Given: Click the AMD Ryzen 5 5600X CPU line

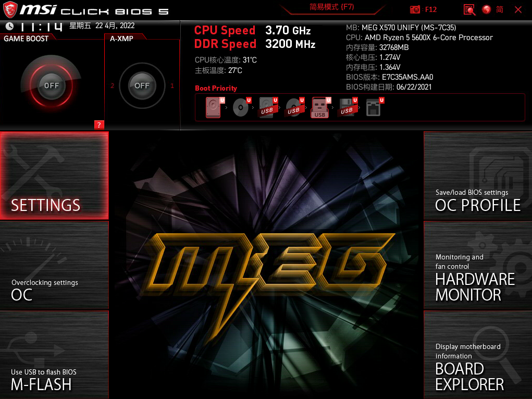Looking at the screenshot, I should tap(419, 38).
